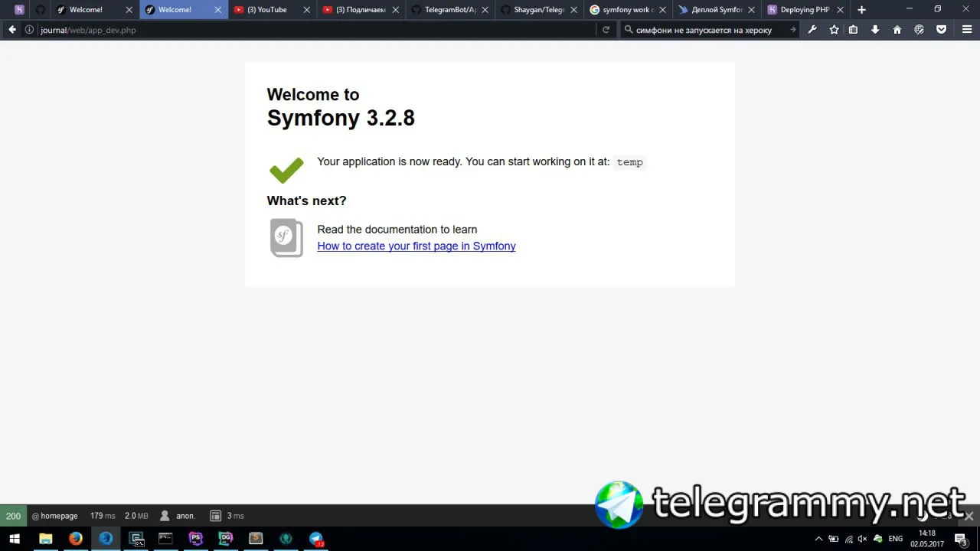
Task: Switch to the first pinned purple tab
Action: [x=19, y=10]
